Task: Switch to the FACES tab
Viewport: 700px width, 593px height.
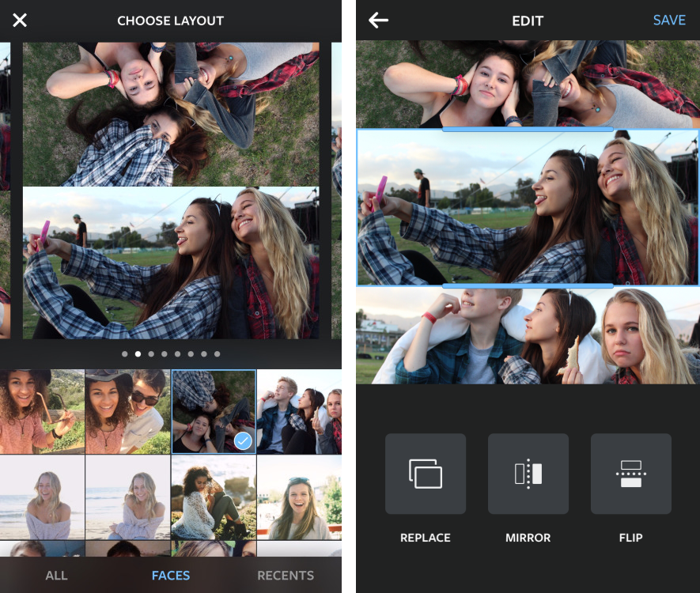Action: [171, 575]
